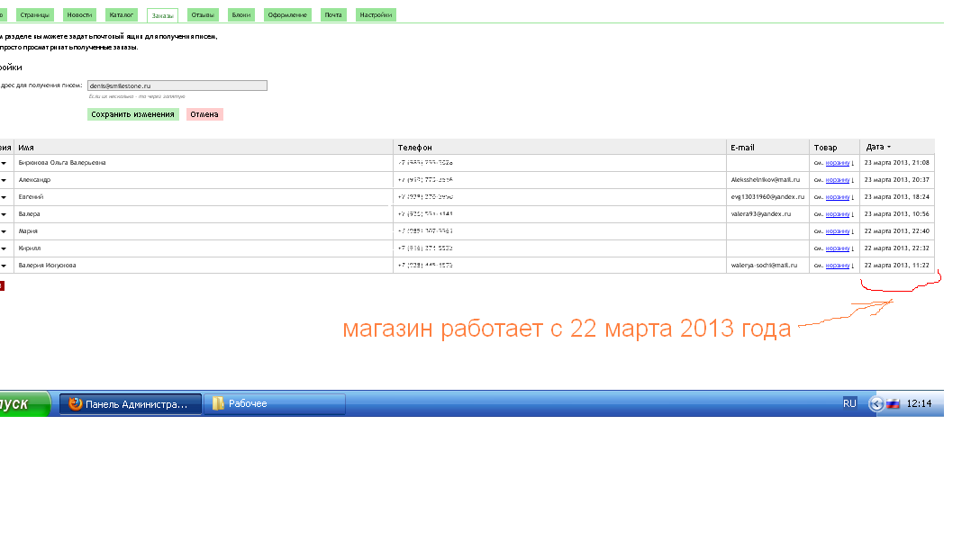Open the Блоки tab

pos(241,15)
